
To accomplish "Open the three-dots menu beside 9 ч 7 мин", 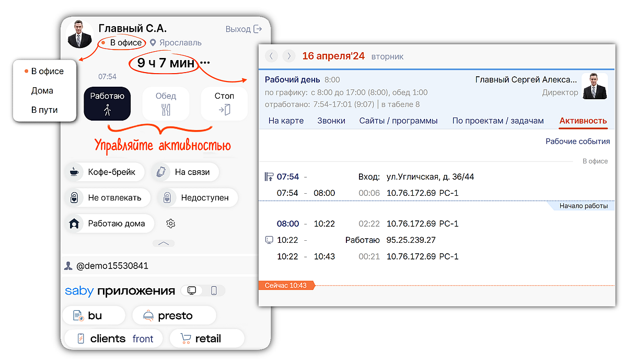I will click(x=205, y=63).
